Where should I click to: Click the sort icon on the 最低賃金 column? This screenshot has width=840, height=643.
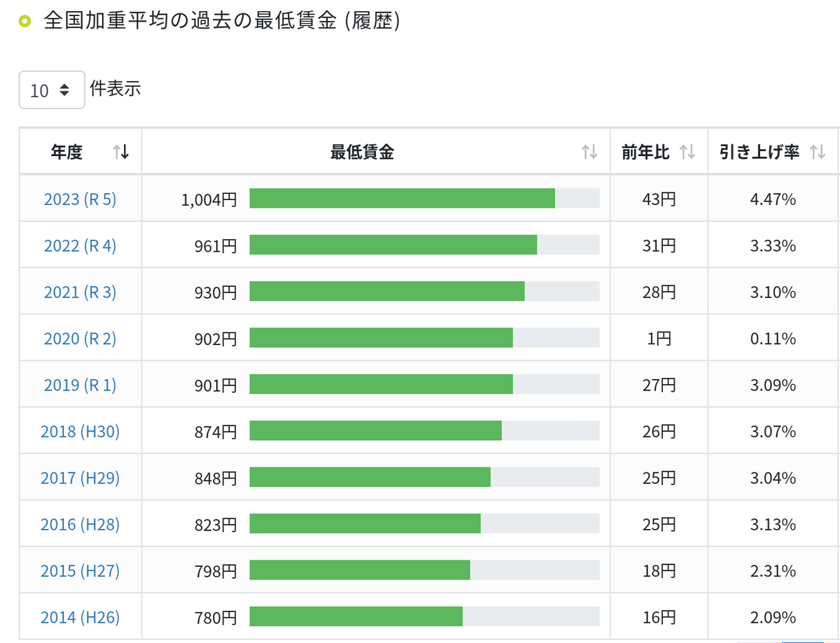(588, 151)
